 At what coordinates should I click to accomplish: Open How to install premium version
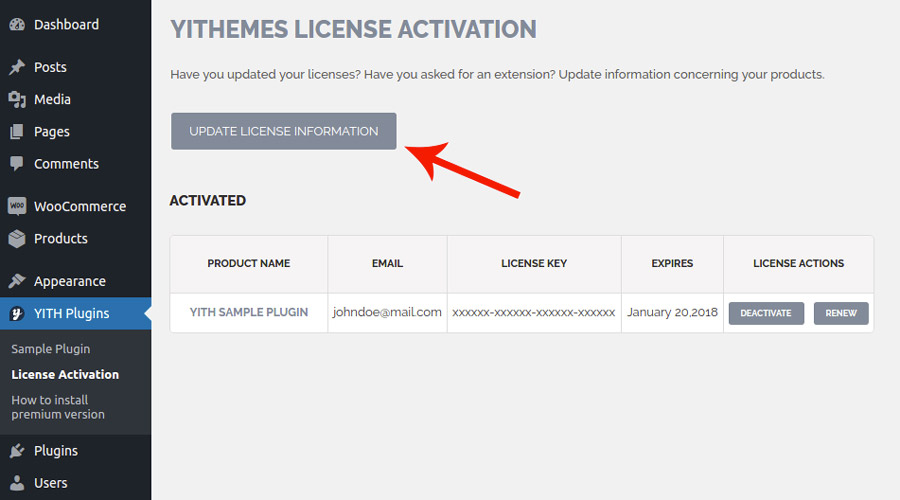[58, 407]
